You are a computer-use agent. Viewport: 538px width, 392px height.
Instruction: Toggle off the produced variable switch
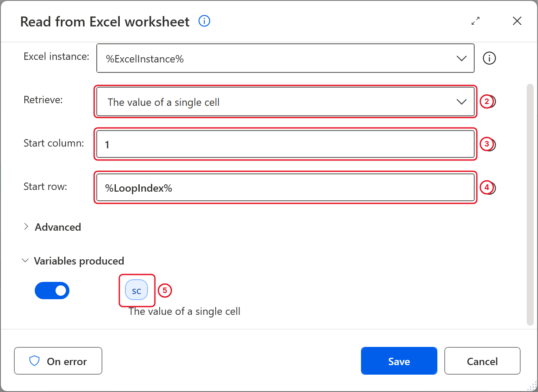coord(52,291)
